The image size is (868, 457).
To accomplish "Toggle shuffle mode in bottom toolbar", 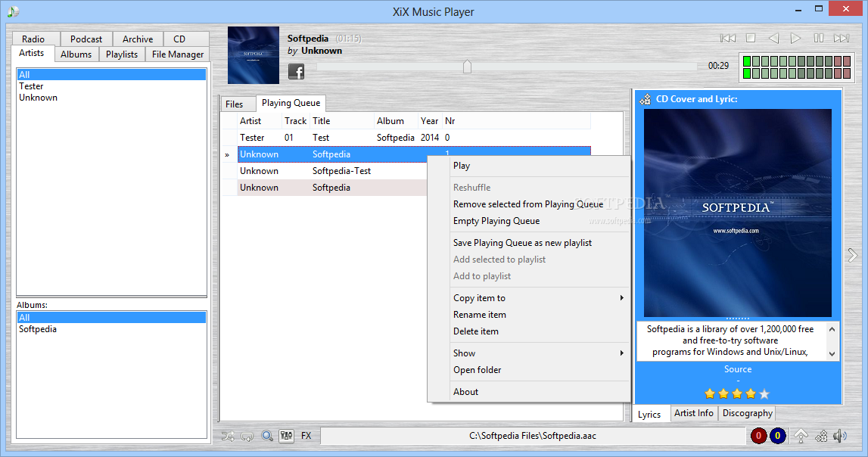I will pos(228,436).
